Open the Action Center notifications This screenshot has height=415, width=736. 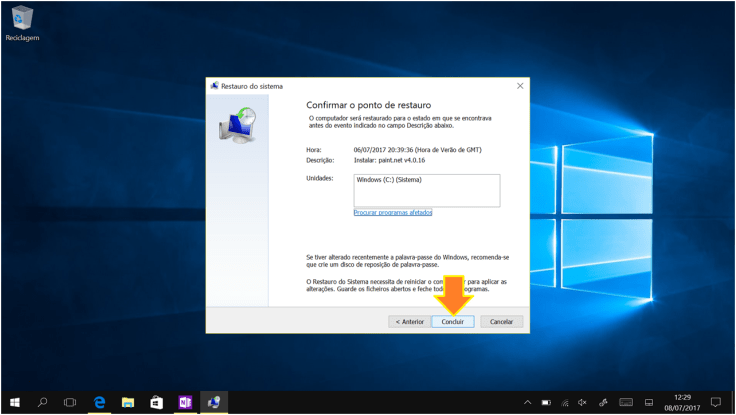click(715, 402)
